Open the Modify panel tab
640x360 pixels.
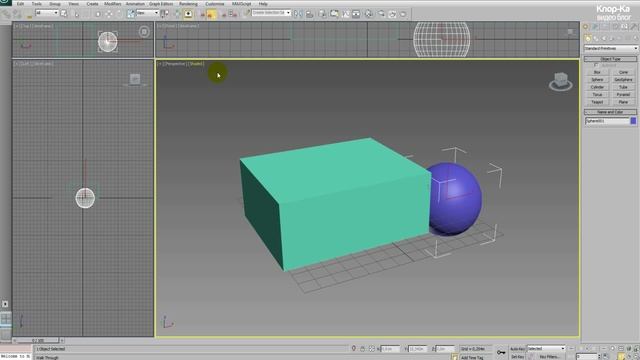click(x=595, y=27)
